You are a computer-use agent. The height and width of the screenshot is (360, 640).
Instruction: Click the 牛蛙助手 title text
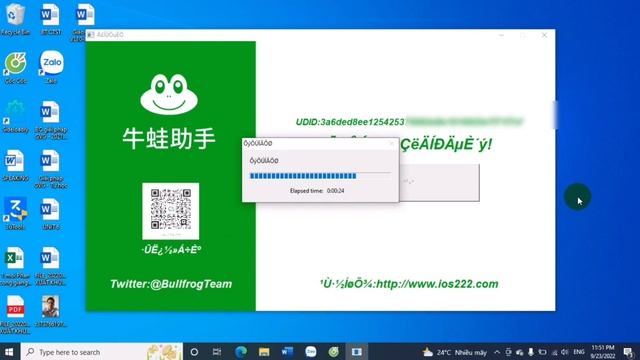[x=169, y=138]
